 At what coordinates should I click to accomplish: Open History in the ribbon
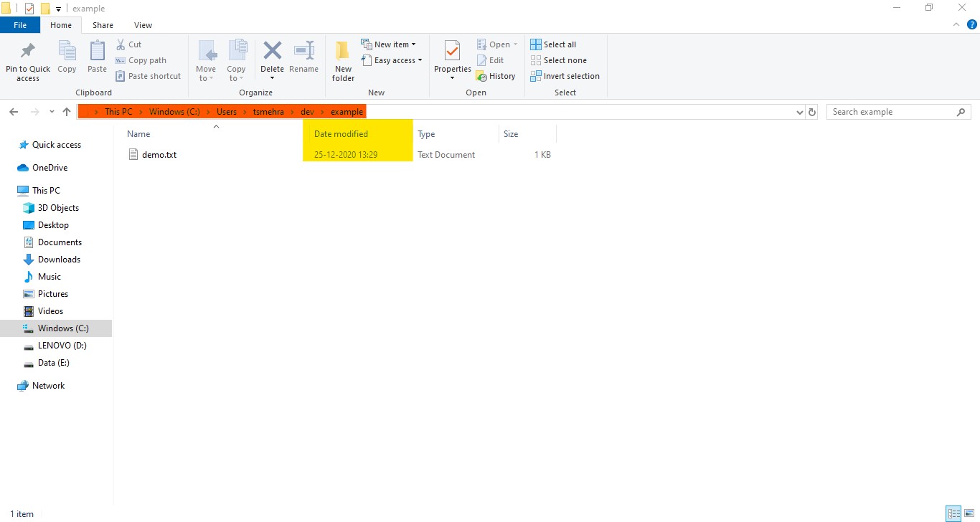496,76
